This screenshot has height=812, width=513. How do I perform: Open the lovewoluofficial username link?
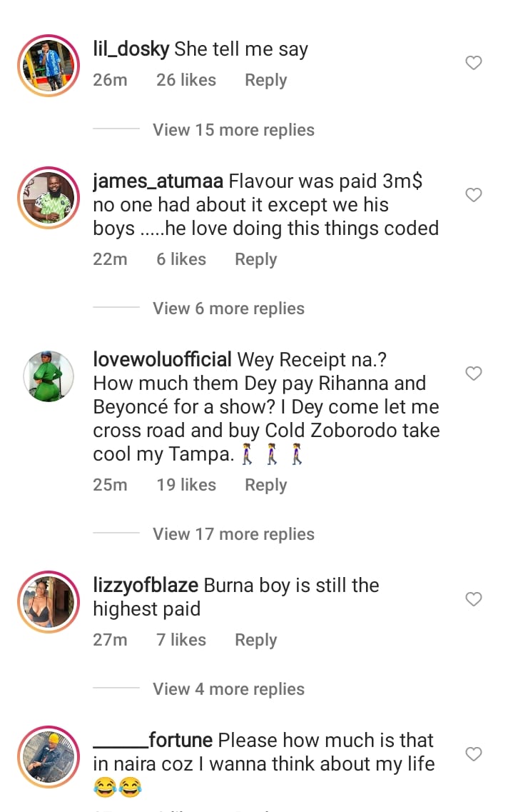(x=163, y=359)
